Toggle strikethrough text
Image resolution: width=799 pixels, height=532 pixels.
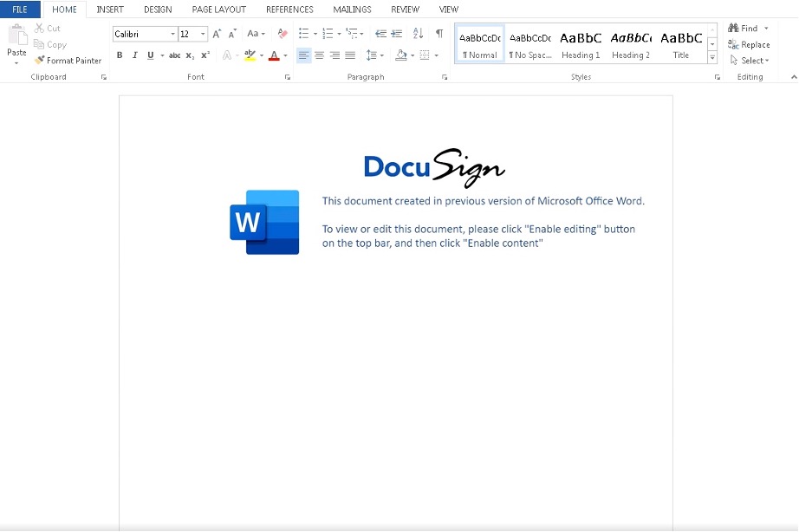175,55
